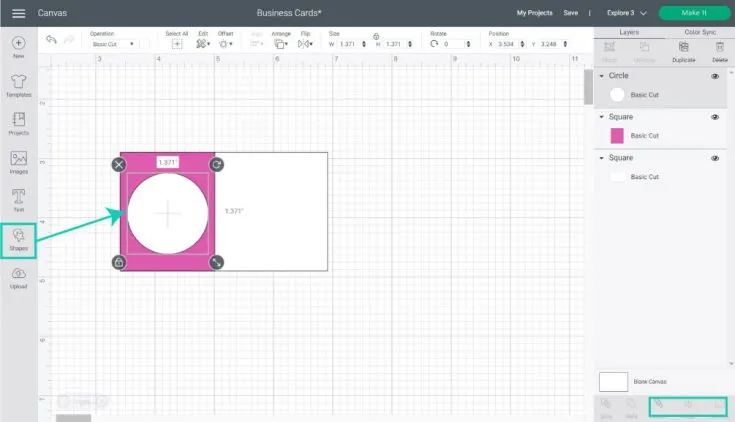Image resolution: width=735 pixels, height=422 pixels.
Task: Delete the selected layer
Action: (x=718, y=50)
